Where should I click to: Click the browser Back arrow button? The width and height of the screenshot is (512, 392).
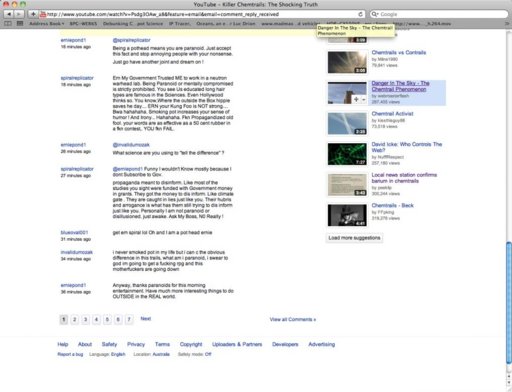point(9,14)
